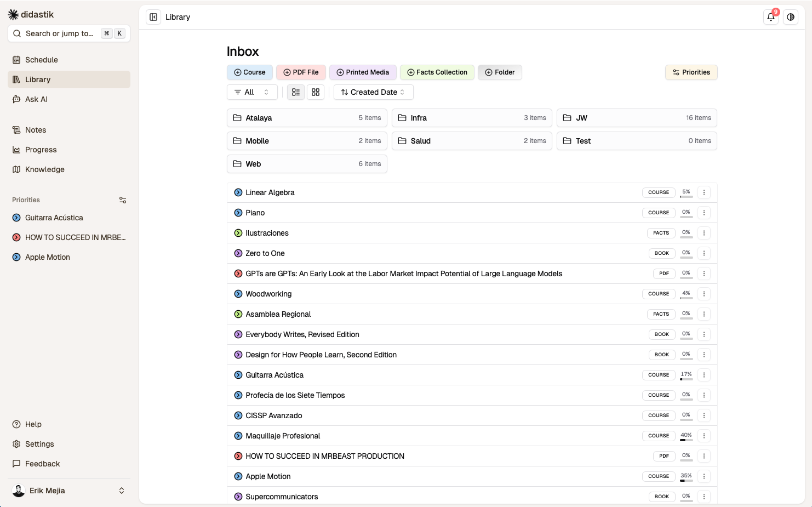Viewport: 812px width, 507px height.
Task: Open Notes in the sidebar
Action: coord(69,130)
